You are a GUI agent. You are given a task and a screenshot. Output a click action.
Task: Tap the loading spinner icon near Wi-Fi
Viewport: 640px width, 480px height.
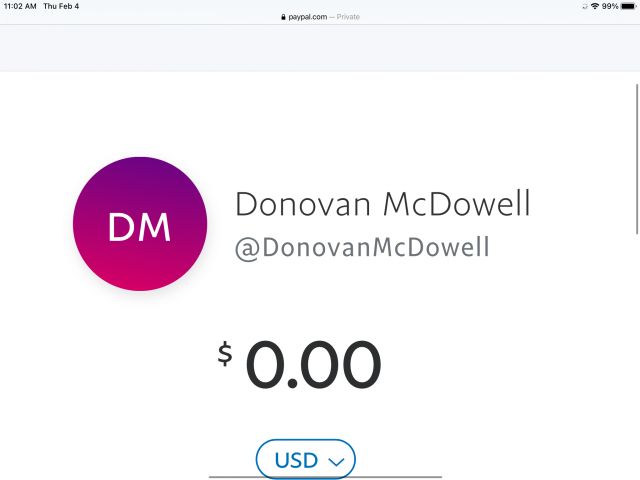coord(585,6)
